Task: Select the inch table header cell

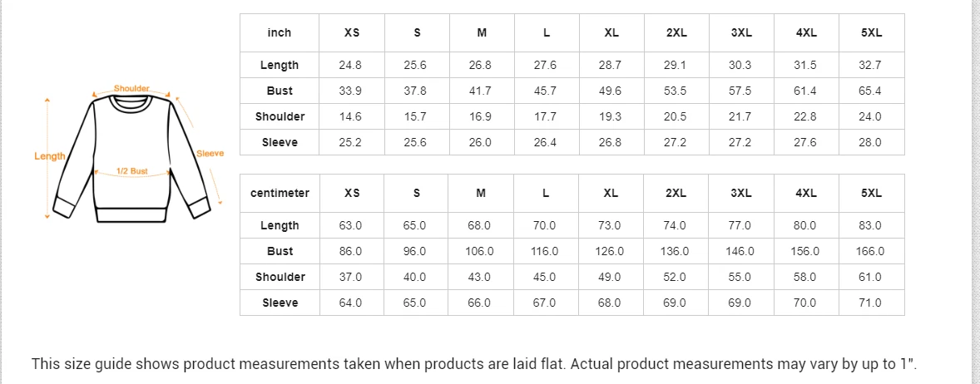Action: pos(280,32)
